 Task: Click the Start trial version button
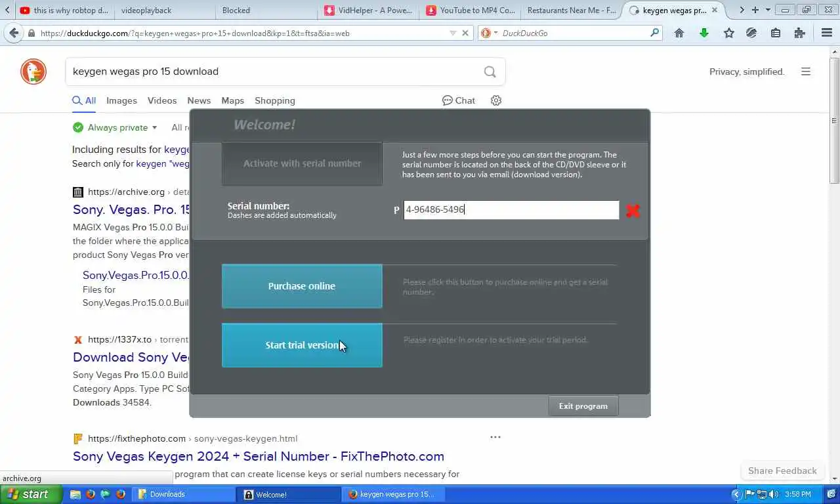point(302,345)
